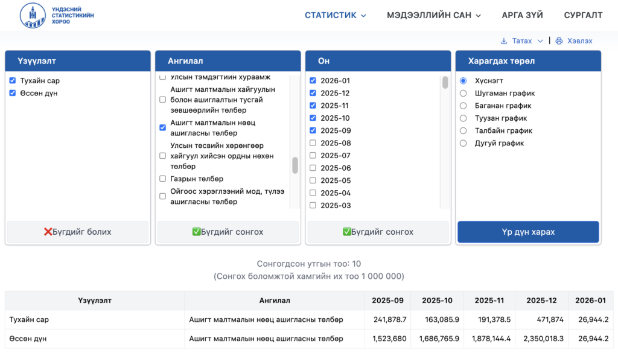Enable the Газрын төлбөр checkbox
The width and height of the screenshot is (618, 364).
[x=162, y=179]
